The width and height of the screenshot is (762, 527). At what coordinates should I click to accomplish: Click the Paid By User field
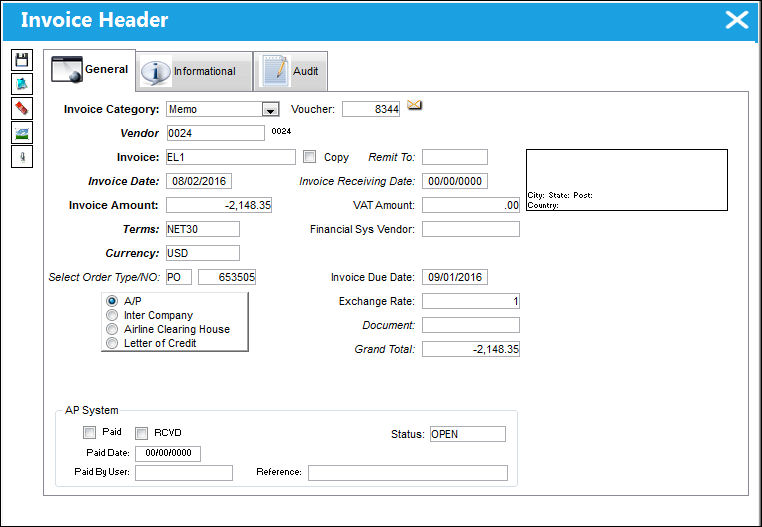184,473
